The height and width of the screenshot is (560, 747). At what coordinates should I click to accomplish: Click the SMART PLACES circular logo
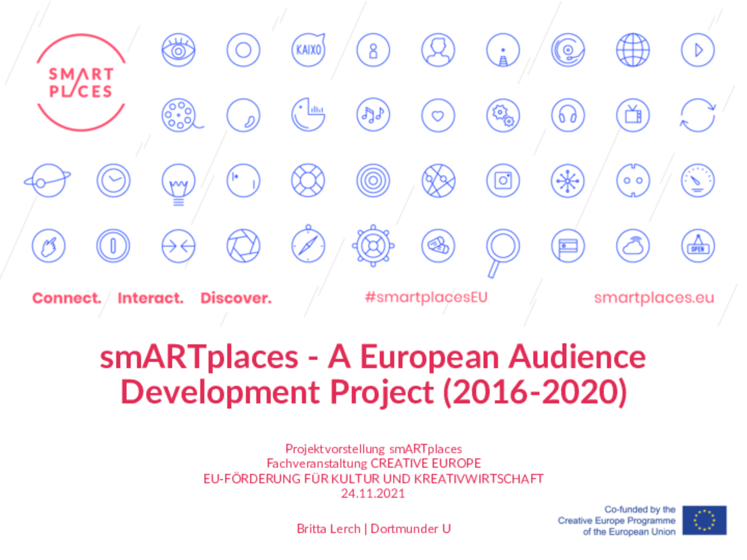[x=81, y=82]
